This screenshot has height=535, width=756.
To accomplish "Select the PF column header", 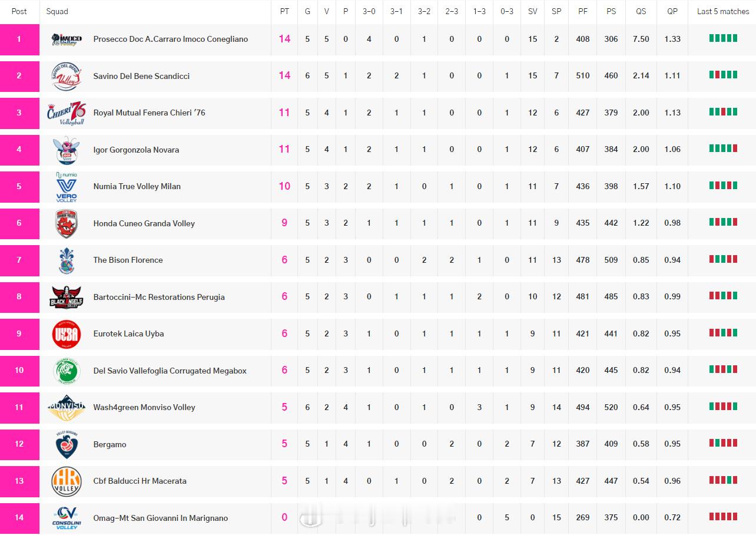I will [x=583, y=11].
